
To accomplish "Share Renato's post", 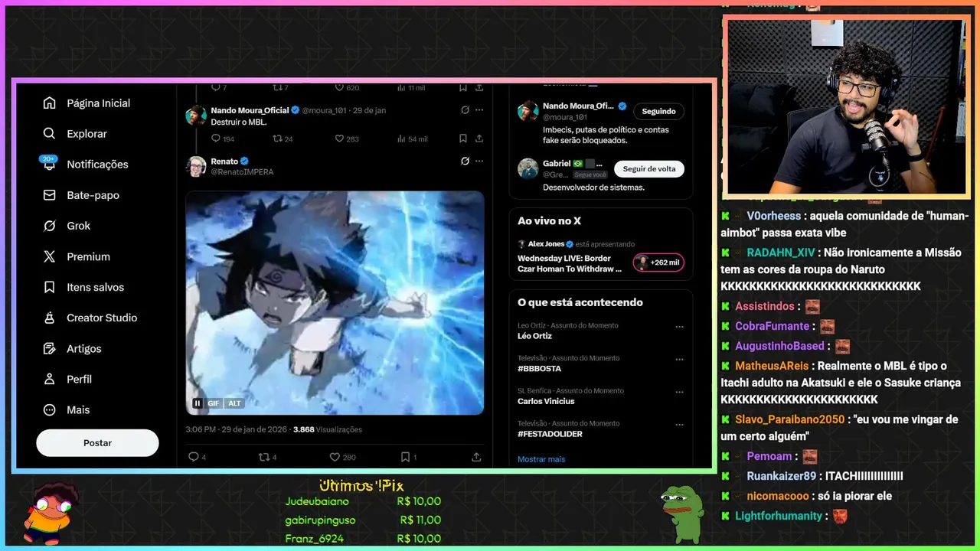I will [x=476, y=457].
